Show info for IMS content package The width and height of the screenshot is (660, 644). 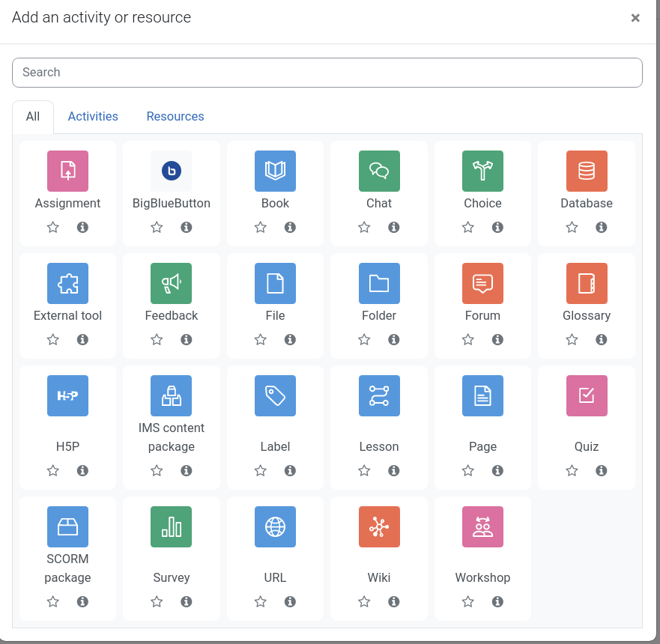[187, 470]
